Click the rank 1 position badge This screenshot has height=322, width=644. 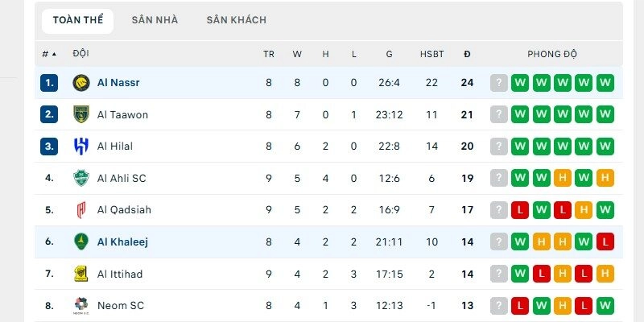tap(50, 82)
